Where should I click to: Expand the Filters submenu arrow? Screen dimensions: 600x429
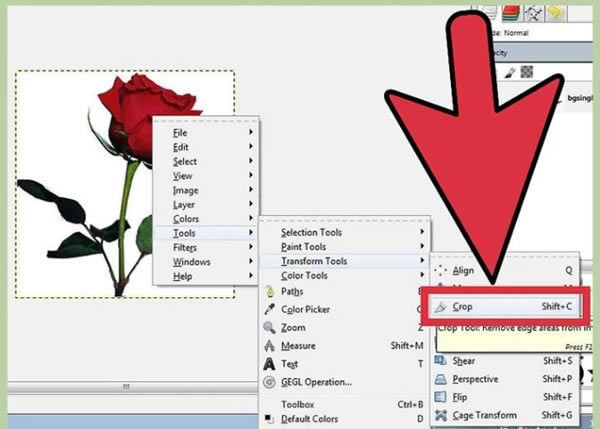pyautogui.click(x=251, y=246)
